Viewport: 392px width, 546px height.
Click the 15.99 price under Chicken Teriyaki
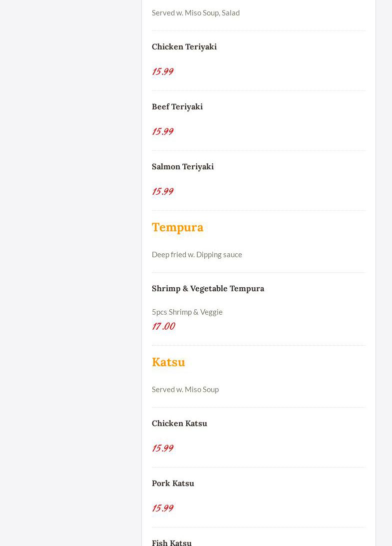click(162, 71)
